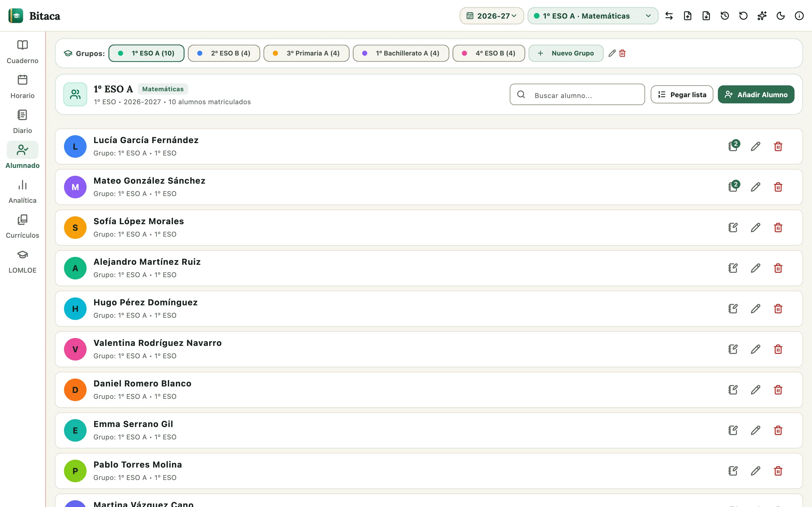The image size is (812, 507).
Task: Go to Horario in the sidebar
Action: pos(23,87)
